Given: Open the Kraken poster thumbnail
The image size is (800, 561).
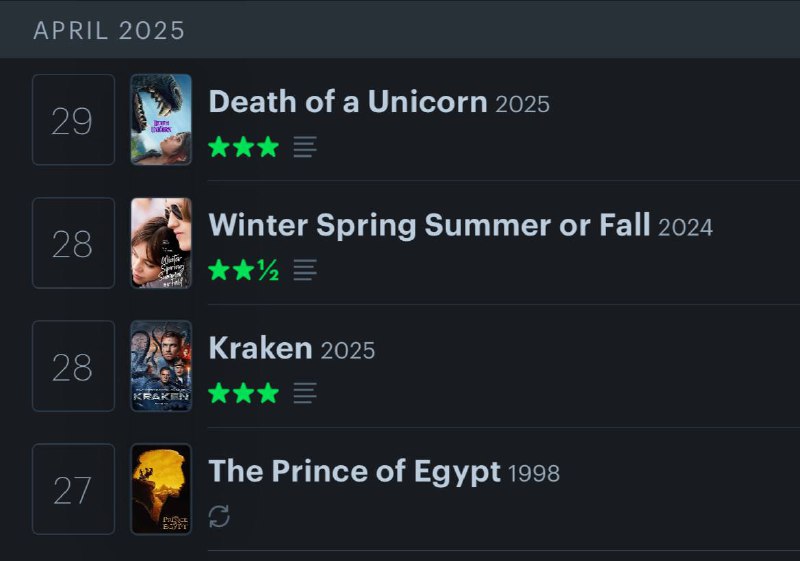Looking at the screenshot, I should [161, 366].
